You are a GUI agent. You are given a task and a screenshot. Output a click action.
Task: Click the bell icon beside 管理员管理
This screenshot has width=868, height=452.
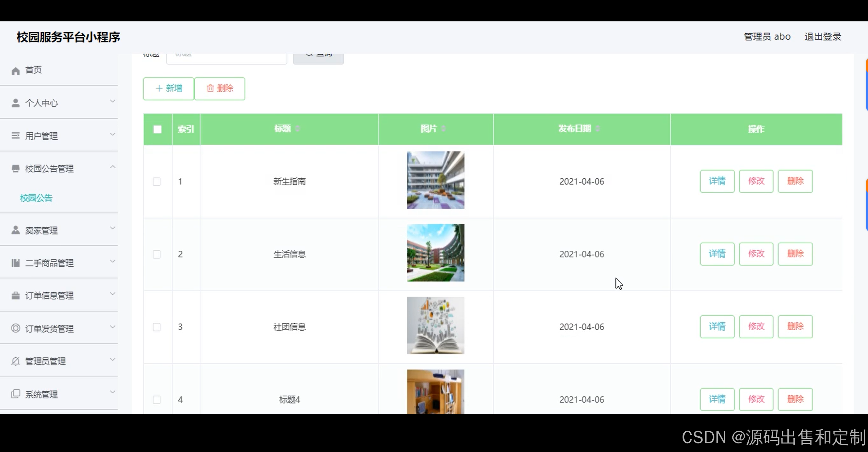[16, 361]
